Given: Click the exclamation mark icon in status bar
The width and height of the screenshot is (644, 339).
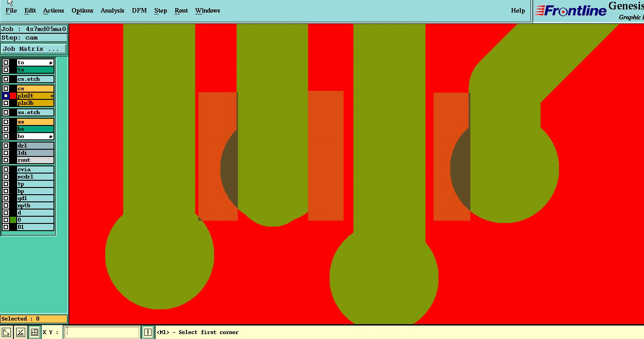Looking at the screenshot, I should (x=148, y=333).
